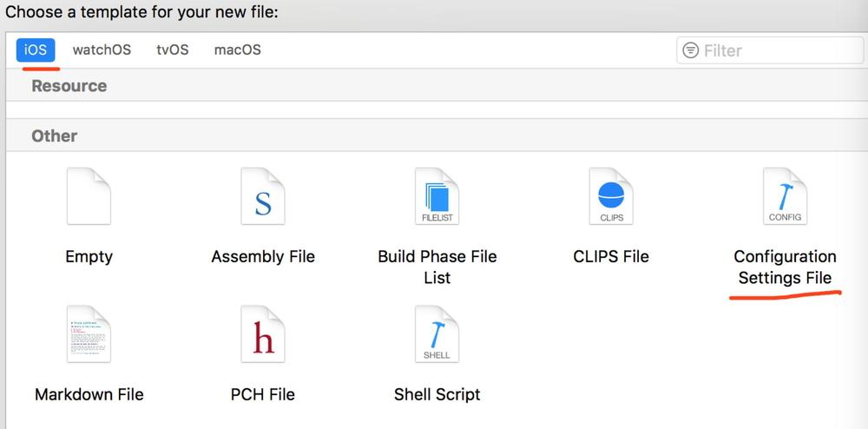
Task: Open the macOS platform tab
Action: pos(237,49)
